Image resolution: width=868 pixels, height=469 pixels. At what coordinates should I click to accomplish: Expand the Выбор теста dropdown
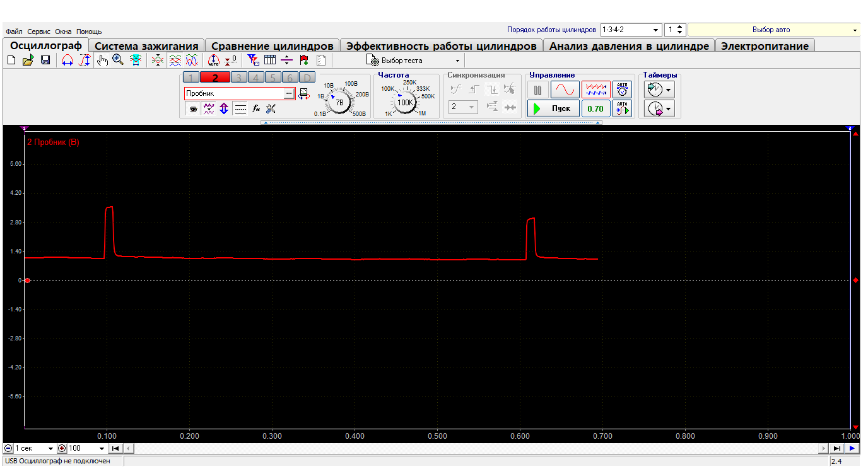[457, 61]
